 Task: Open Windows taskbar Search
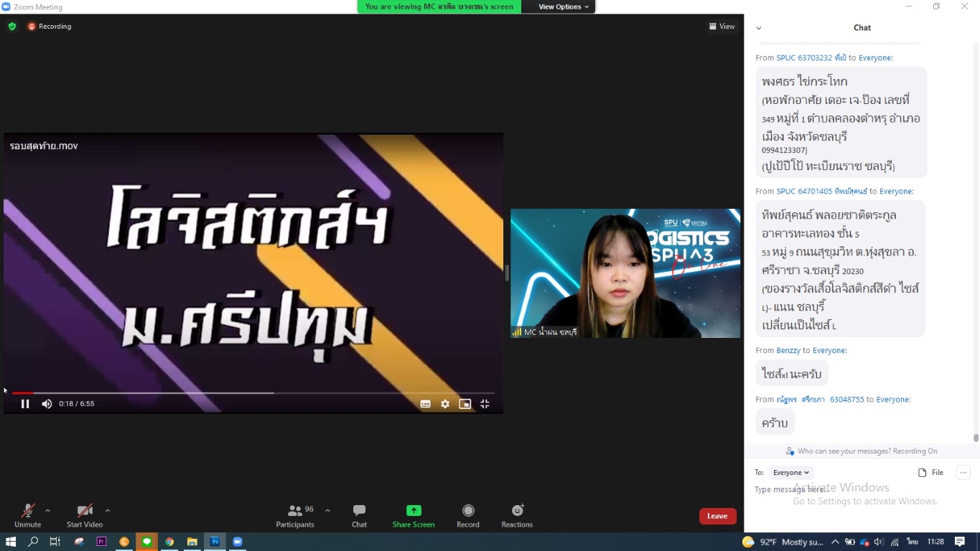pyautogui.click(x=33, y=542)
